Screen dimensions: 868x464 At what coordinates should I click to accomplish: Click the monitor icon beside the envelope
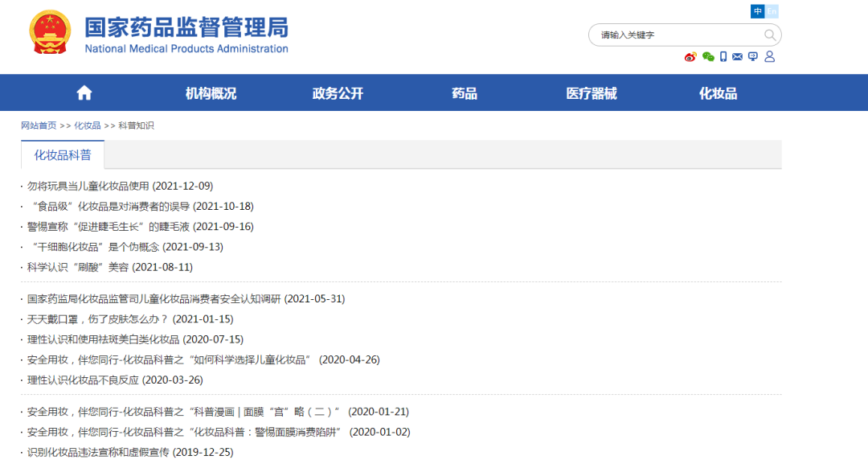point(753,57)
